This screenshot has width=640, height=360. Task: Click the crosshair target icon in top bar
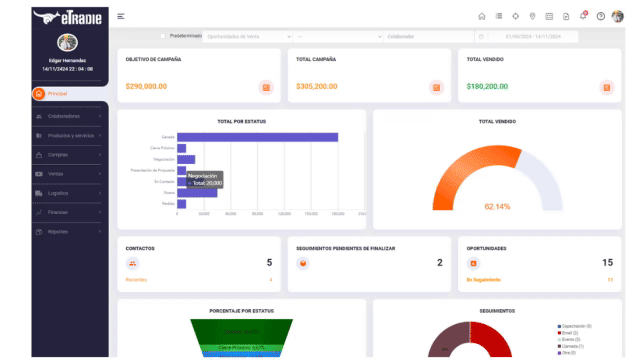(516, 16)
